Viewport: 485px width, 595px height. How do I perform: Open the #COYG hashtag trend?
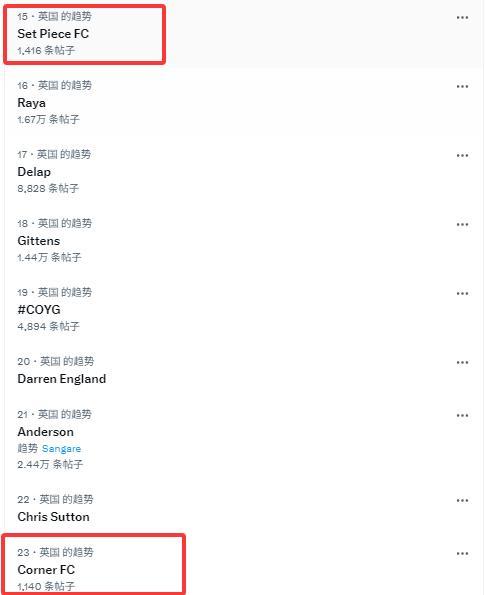[x=39, y=310]
